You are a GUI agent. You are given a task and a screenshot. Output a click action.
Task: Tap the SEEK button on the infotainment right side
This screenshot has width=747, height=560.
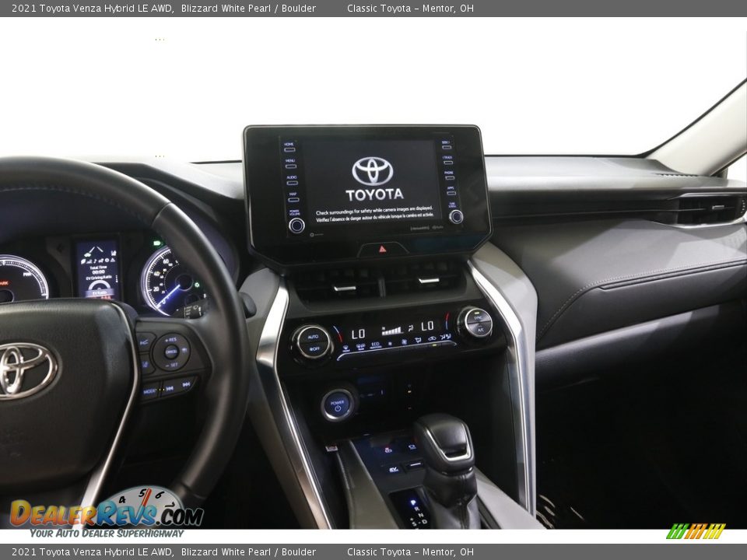tap(446, 145)
